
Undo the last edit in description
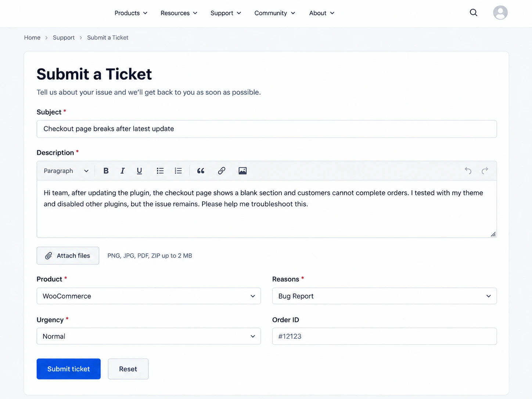[468, 170]
